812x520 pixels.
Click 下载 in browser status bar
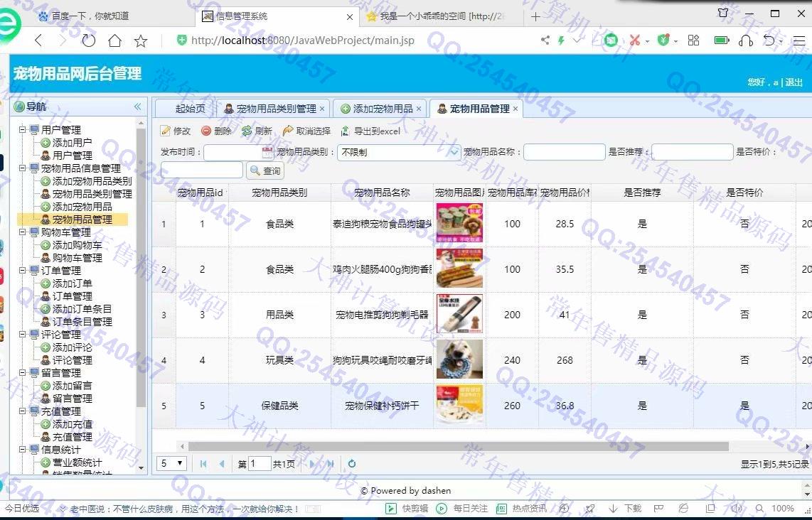coord(625,508)
